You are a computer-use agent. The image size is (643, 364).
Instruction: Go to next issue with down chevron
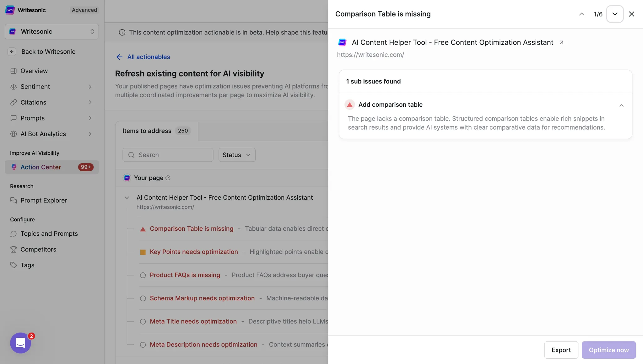pyautogui.click(x=615, y=14)
